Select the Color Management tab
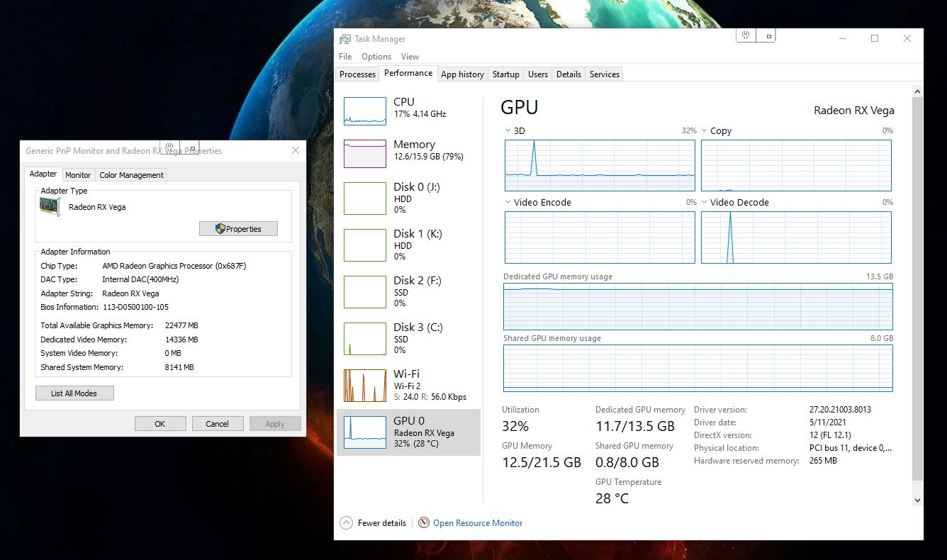The image size is (947, 560). point(131,175)
